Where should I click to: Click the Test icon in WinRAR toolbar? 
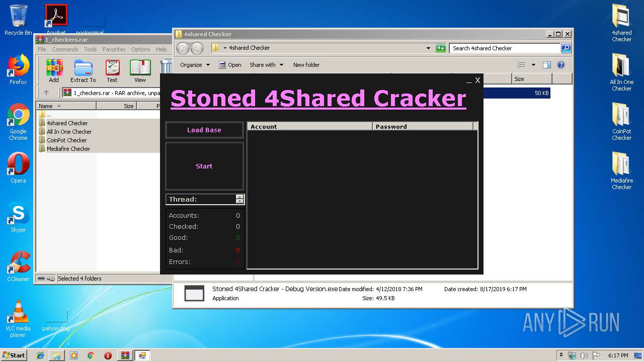(112, 71)
